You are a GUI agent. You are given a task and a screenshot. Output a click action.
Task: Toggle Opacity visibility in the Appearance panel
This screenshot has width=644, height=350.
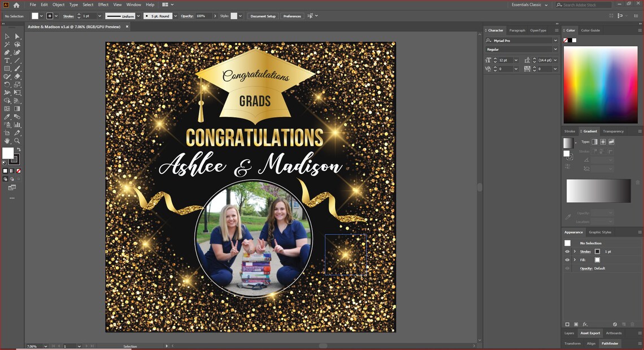[x=567, y=268]
